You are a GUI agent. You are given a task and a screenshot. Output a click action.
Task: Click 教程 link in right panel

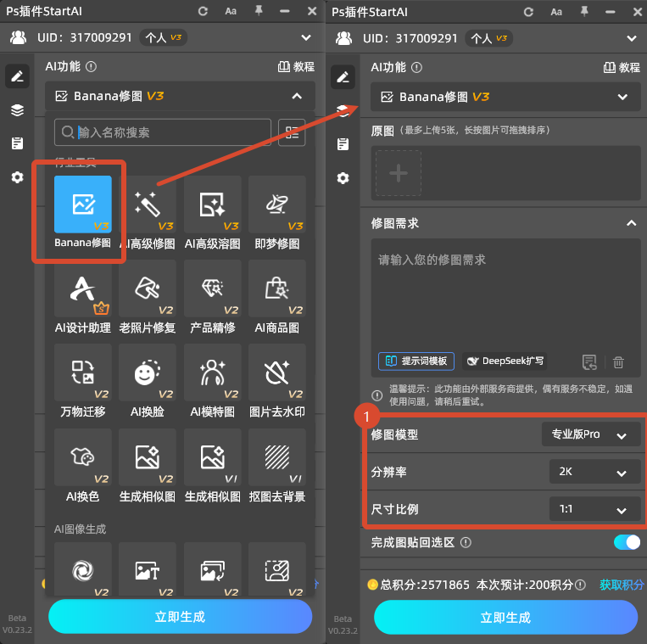622,67
